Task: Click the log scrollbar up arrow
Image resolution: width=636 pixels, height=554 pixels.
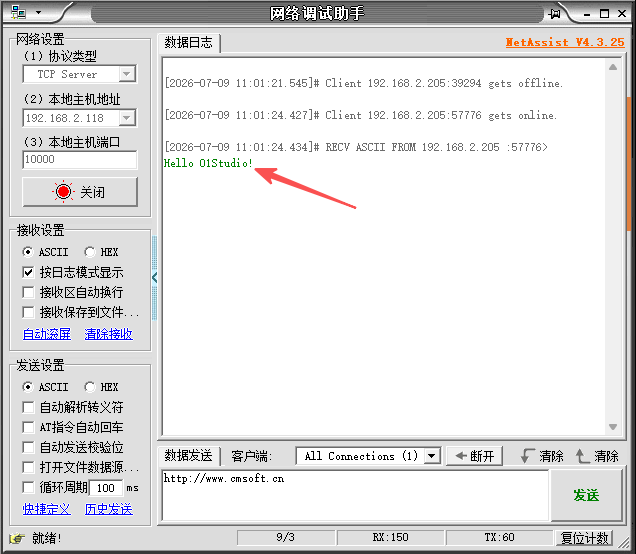Action: click(613, 67)
